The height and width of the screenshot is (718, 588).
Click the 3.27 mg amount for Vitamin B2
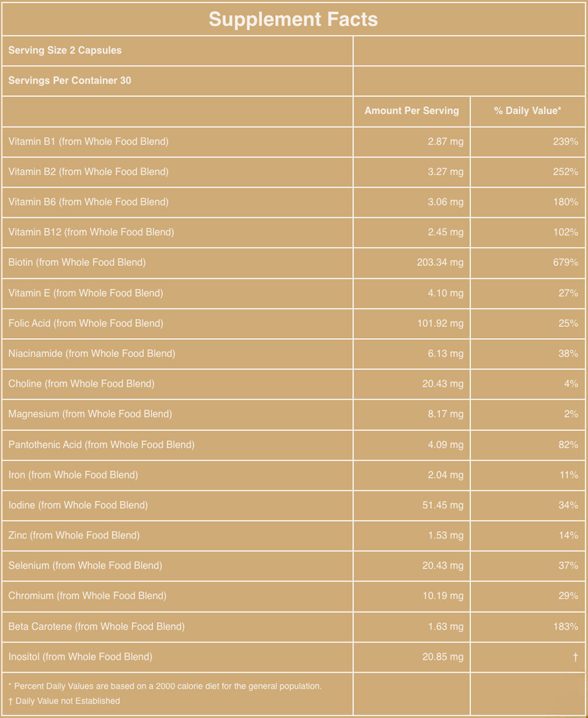coord(446,172)
